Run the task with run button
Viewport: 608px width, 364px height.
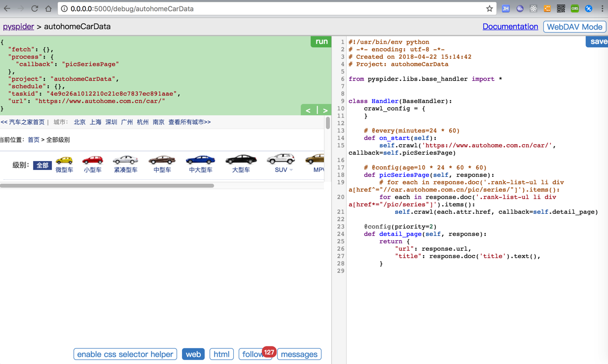coord(321,41)
